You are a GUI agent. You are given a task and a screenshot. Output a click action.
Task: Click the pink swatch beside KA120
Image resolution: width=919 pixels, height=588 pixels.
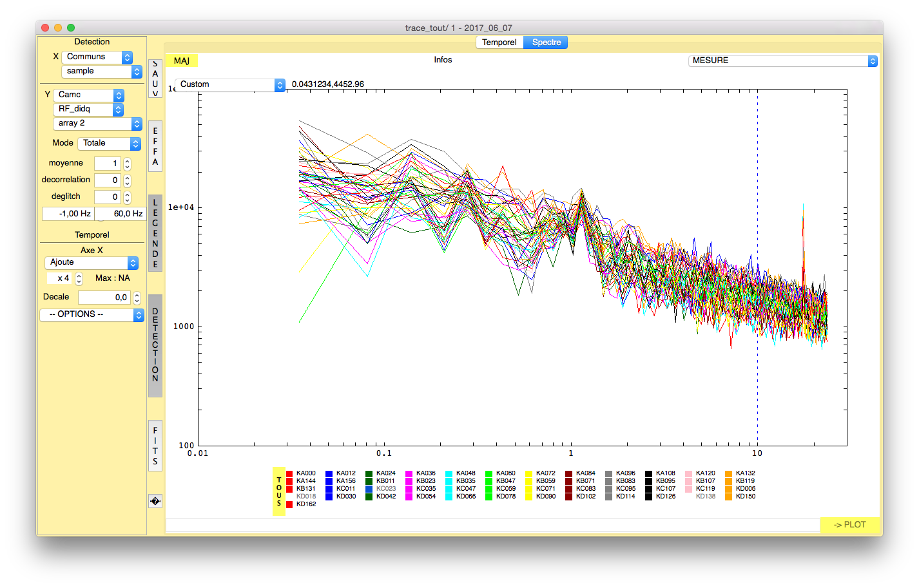coord(689,473)
